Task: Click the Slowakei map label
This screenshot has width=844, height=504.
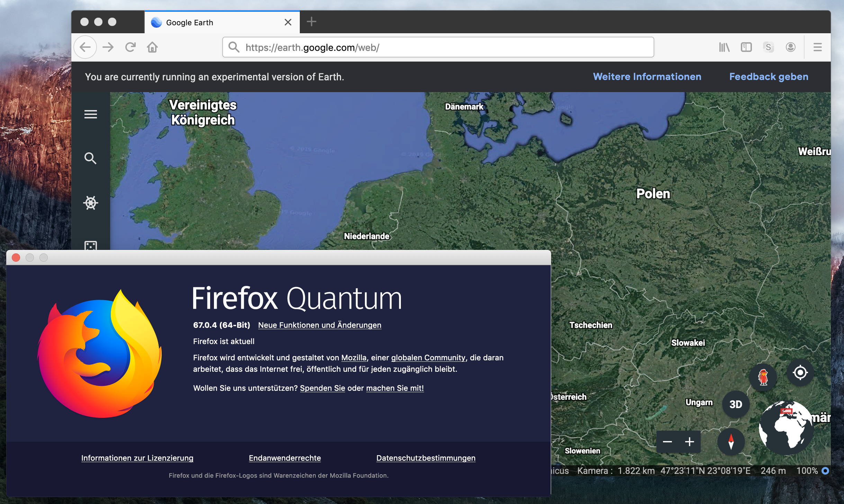Action: click(x=688, y=343)
